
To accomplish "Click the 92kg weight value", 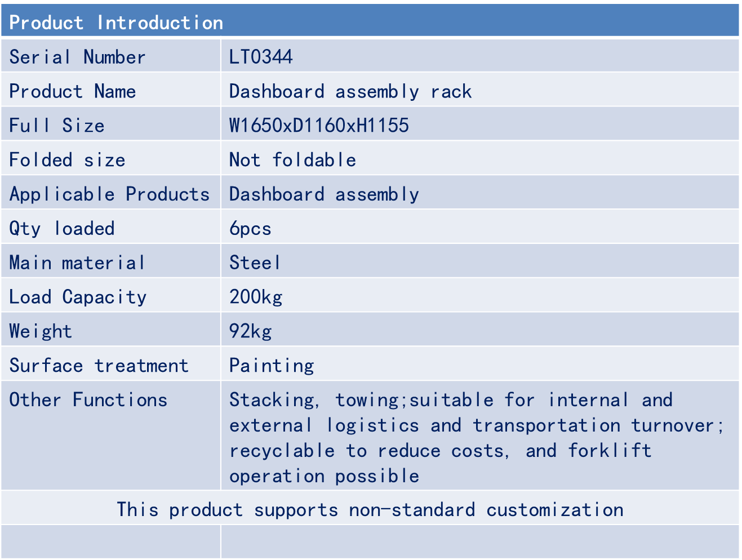I will (x=250, y=331).
